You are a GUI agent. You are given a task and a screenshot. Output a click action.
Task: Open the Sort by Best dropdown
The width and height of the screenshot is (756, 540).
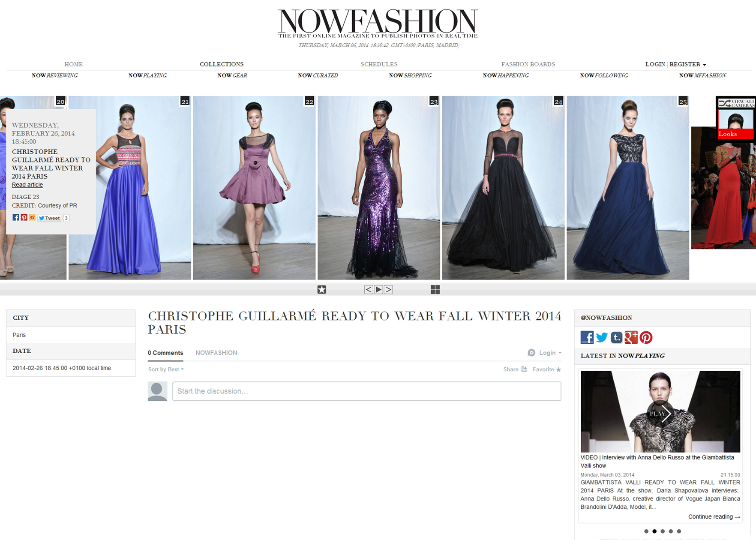point(166,369)
